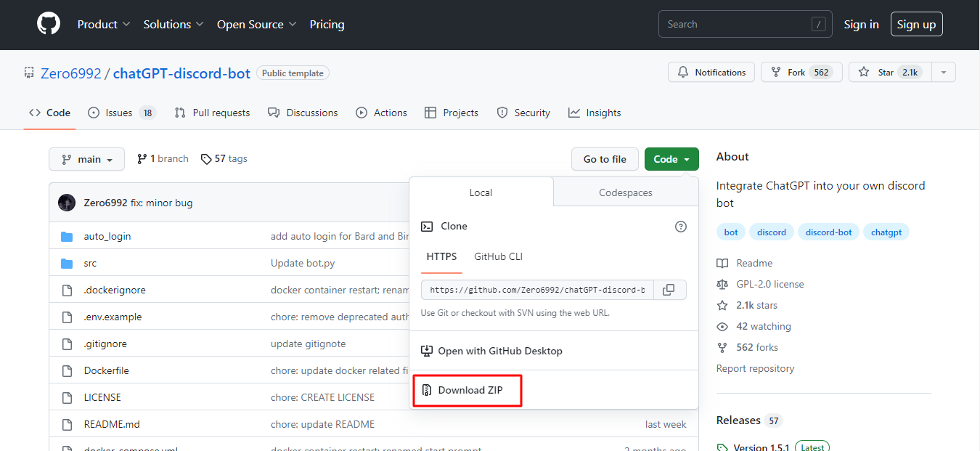
Task: Click Zero6992 avatar in commit row
Action: point(67,203)
